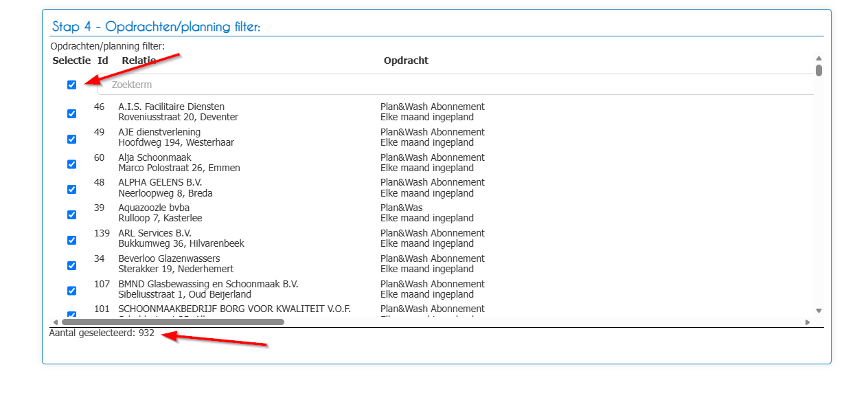Select 'Aquazoozle bvba' relation name
Screen dimensions: 868x398
tap(154, 208)
